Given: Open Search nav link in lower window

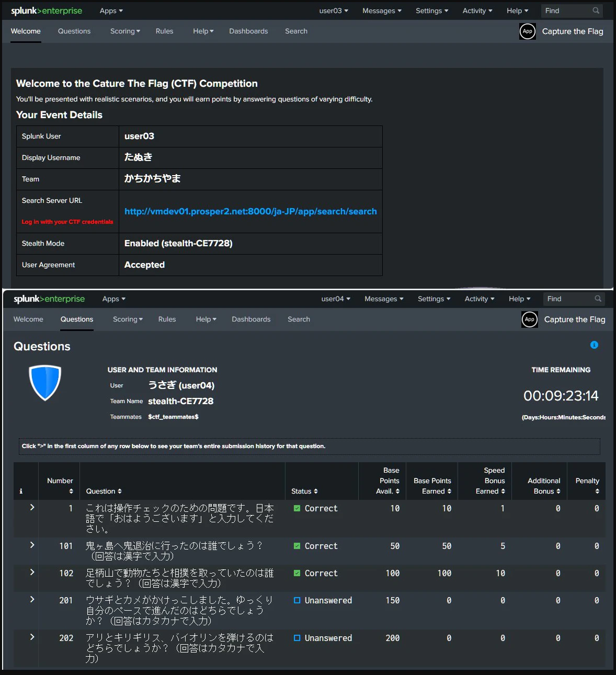Looking at the screenshot, I should pyautogui.click(x=299, y=319).
